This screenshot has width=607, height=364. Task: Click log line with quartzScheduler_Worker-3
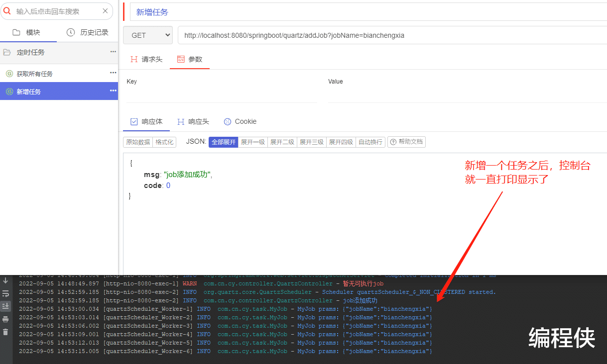226,326
